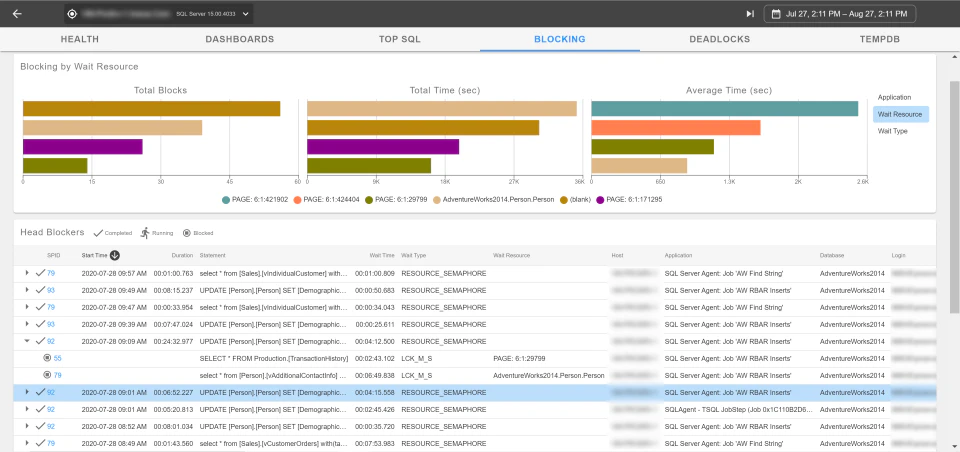960x452 pixels.
Task: Expand the 08:52 AM SPID 92 row
Action: pyautogui.click(x=27, y=426)
